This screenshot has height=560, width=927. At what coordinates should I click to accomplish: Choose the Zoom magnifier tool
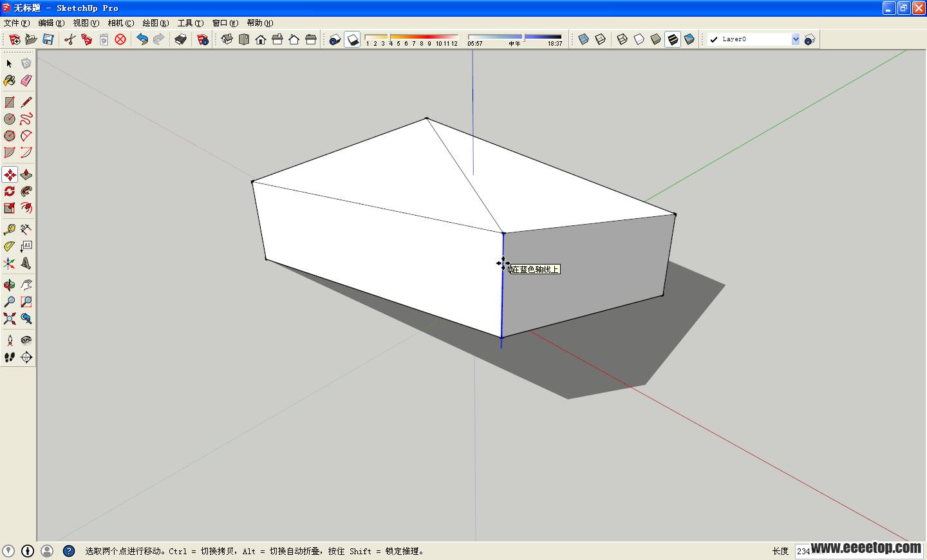[x=9, y=302]
